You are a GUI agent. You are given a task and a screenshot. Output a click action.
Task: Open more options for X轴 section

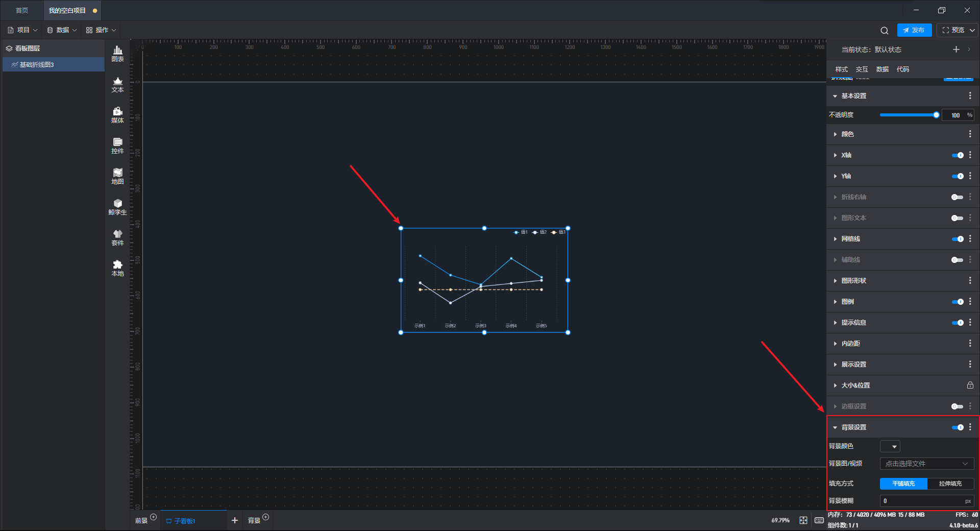pos(970,155)
